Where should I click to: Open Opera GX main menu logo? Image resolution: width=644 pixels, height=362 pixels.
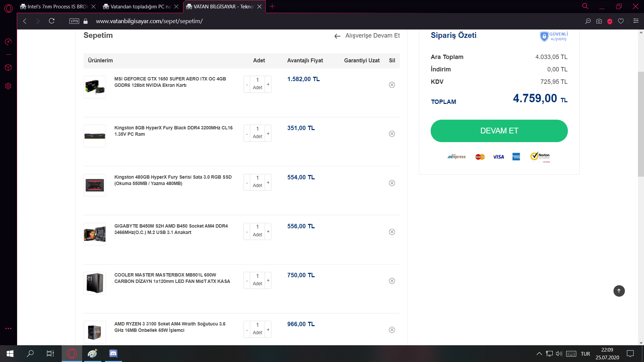(x=9, y=8)
